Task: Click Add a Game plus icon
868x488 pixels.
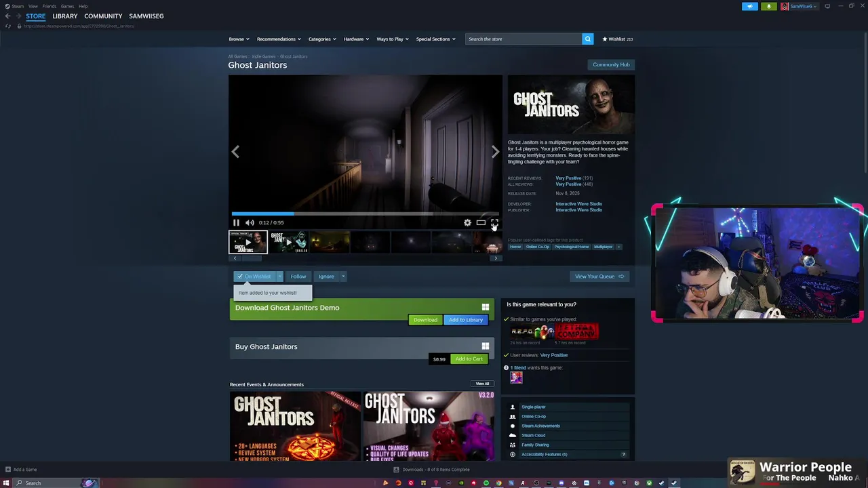Action: tap(8, 469)
